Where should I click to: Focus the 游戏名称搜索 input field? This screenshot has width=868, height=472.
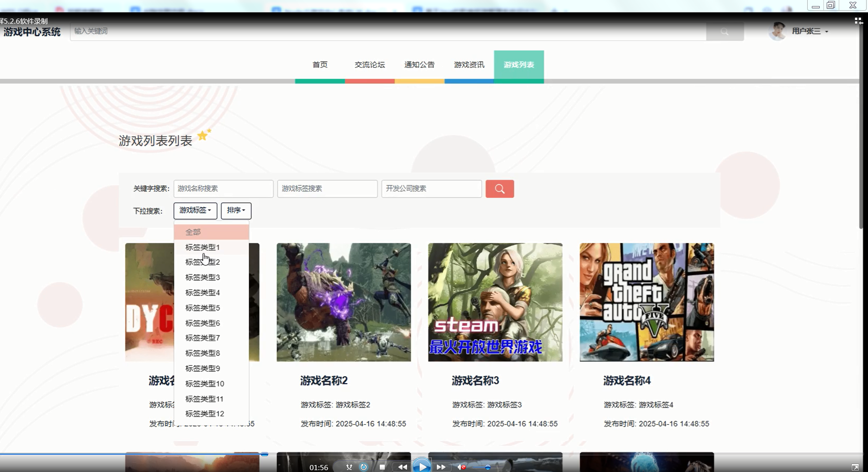(x=223, y=189)
